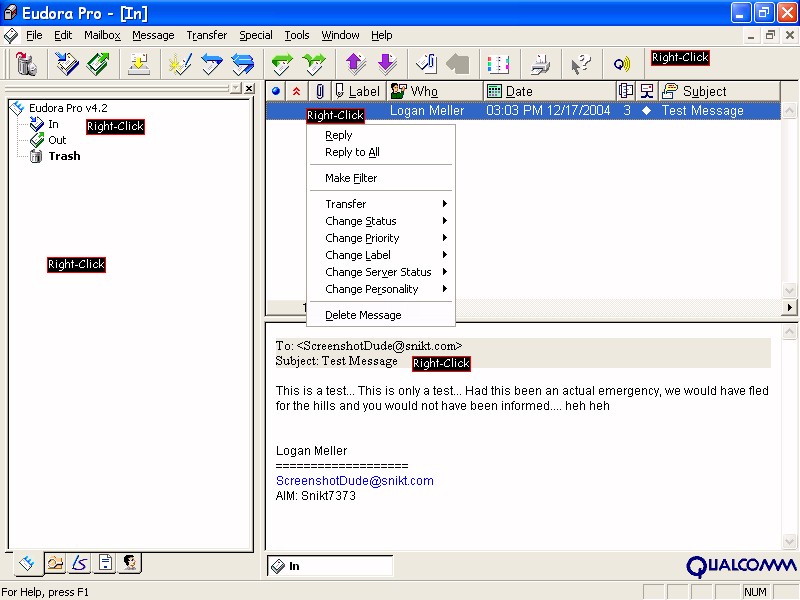Open the Tools menu

coord(297,35)
